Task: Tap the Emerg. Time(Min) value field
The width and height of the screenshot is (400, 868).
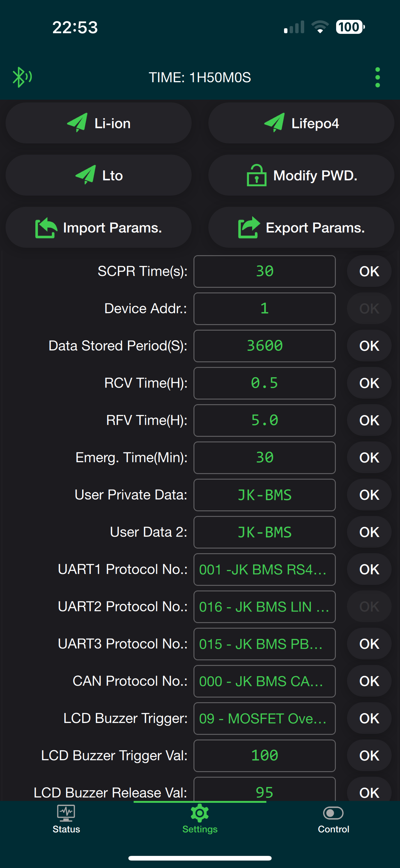Action: coord(264,458)
